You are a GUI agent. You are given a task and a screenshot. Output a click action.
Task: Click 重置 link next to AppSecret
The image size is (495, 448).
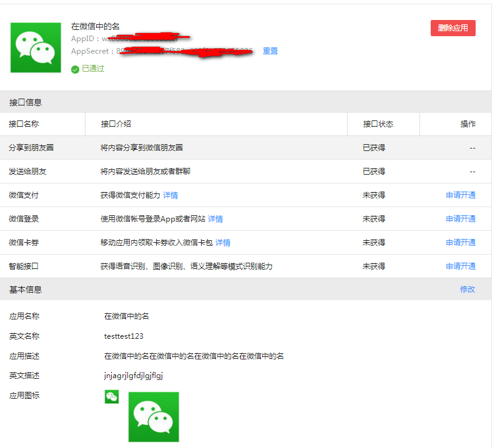pos(270,51)
